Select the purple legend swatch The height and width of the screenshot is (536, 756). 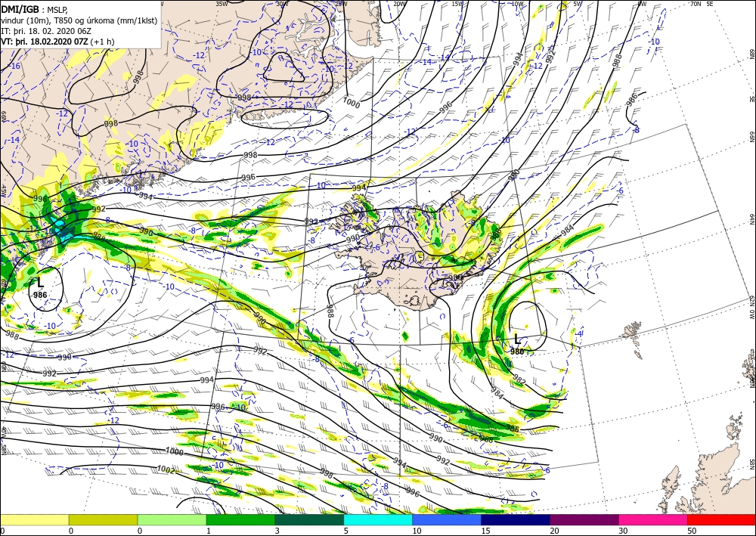[584, 519]
